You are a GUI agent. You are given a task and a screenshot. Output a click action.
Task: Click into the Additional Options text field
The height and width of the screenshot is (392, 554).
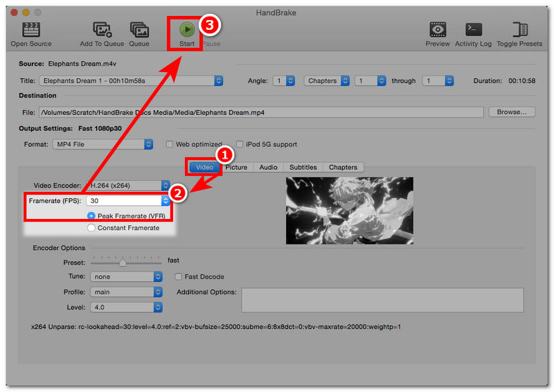pos(382,300)
